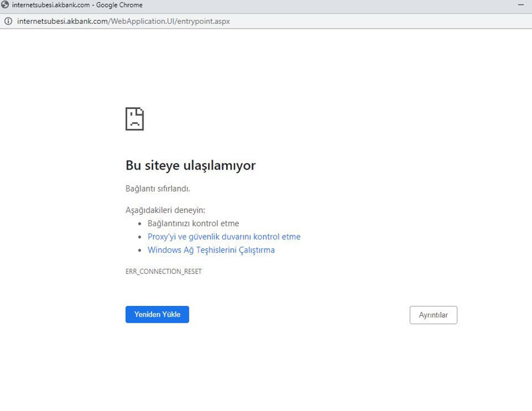Click the torn page illustration above the heading
The width and height of the screenshot is (532, 411).
tap(135, 118)
